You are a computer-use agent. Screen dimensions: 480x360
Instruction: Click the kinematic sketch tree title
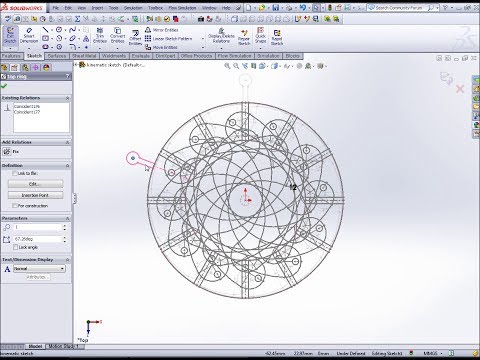[x=115, y=65]
